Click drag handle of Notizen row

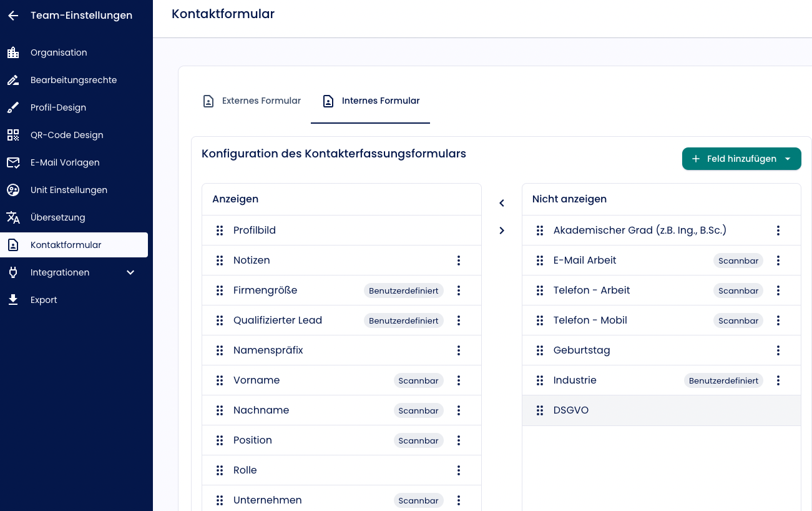coord(220,260)
